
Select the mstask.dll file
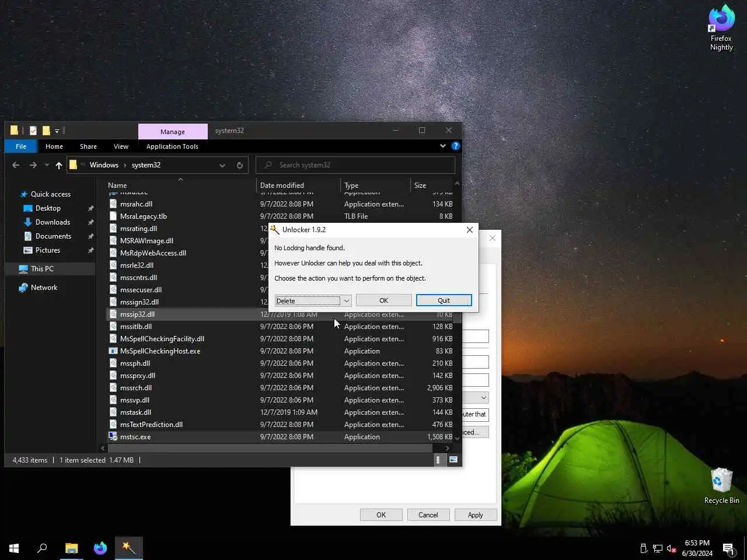click(x=135, y=412)
